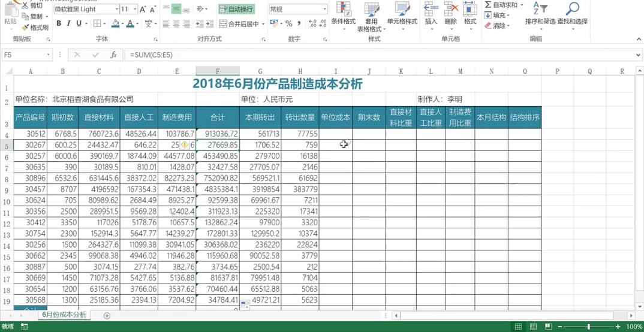Apply comma style
This screenshot has height=332, width=644.
point(299,23)
